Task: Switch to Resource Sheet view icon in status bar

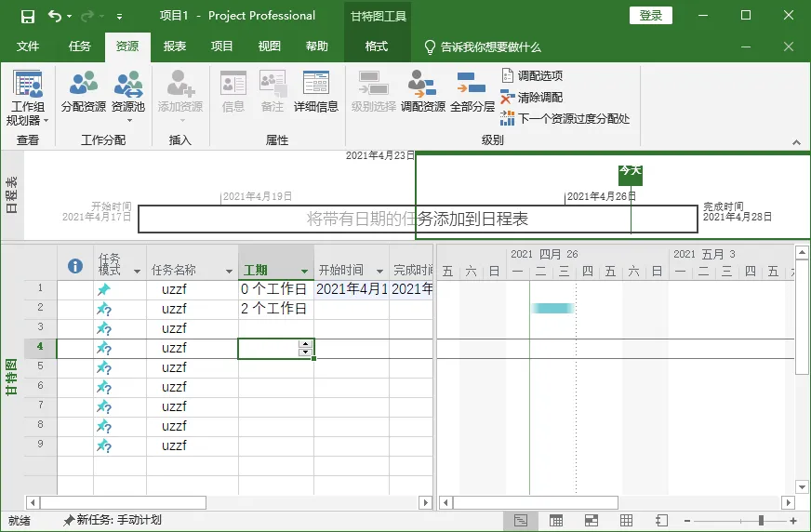Action: 626,521
